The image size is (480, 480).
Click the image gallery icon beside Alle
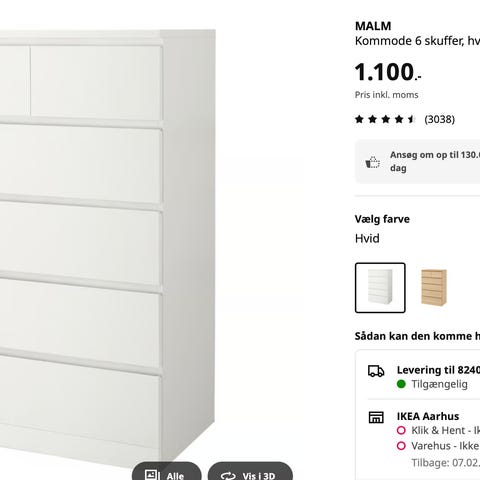tap(152, 475)
